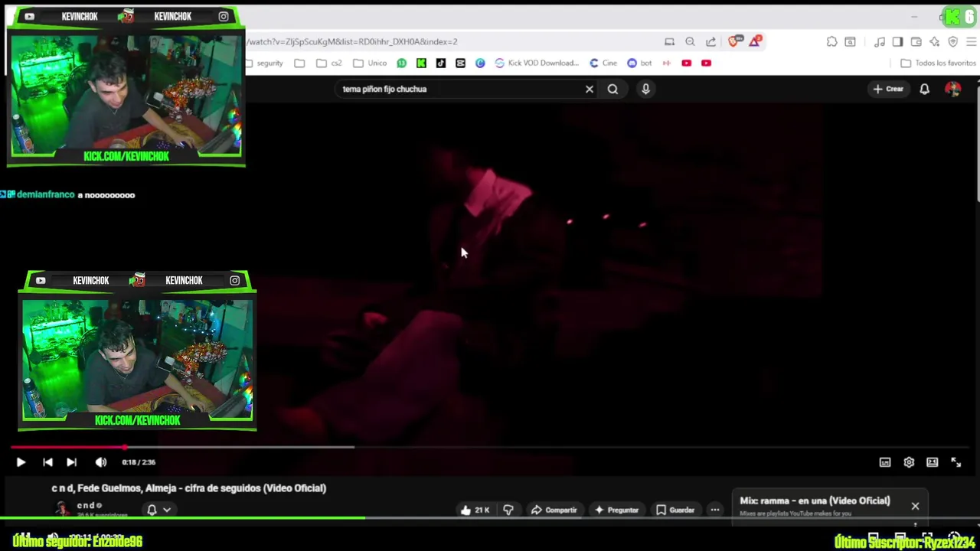The width and height of the screenshot is (980, 551).
Task: Click chat username demianfranco
Action: (x=45, y=195)
